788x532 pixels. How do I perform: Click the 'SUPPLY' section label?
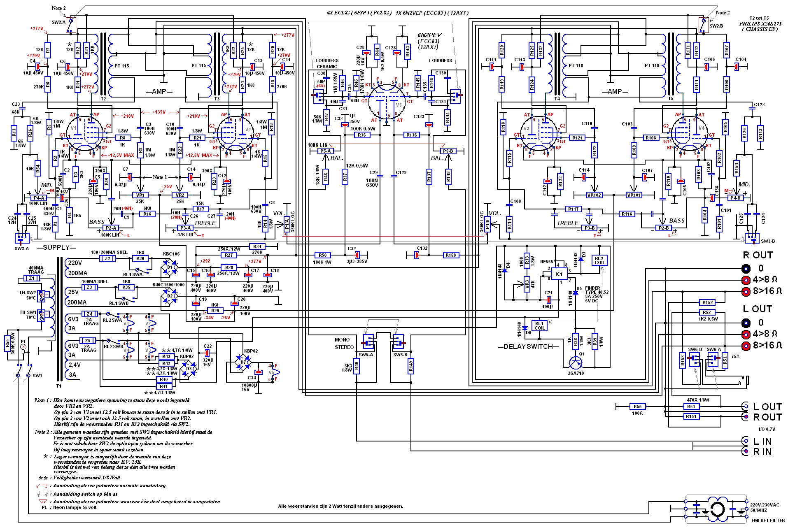coord(56,247)
